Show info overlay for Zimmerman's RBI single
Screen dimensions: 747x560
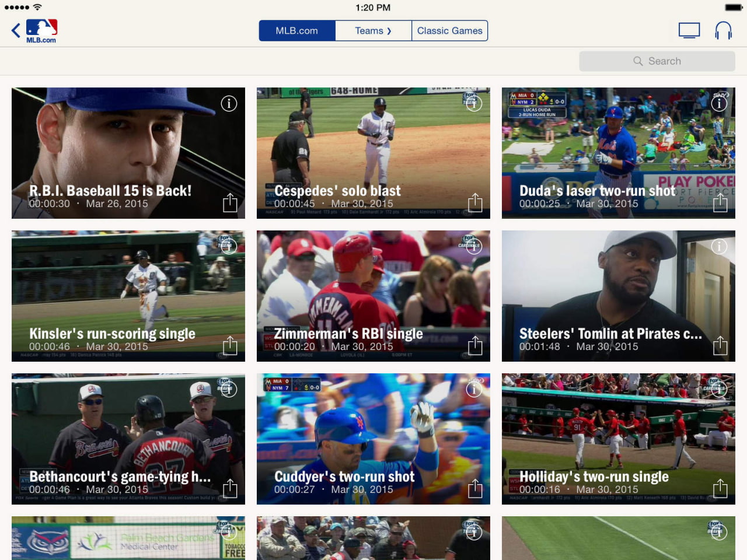[x=473, y=246]
